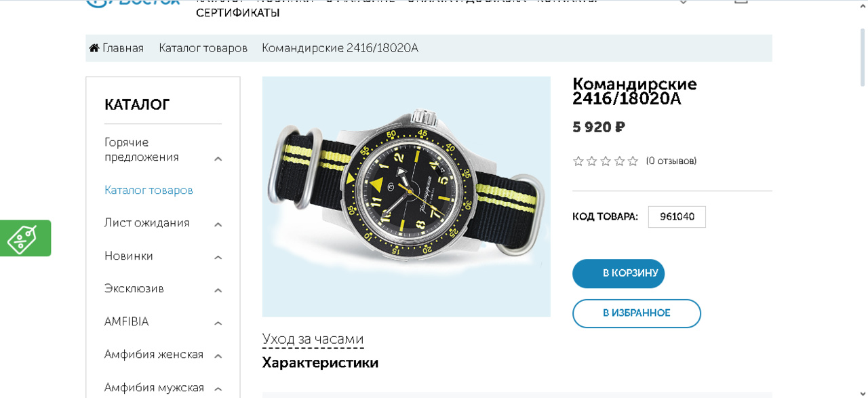This screenshot has width=868, height=398.
Task: Expand the Амфибия женская chevron
Action: pos(218,356)
